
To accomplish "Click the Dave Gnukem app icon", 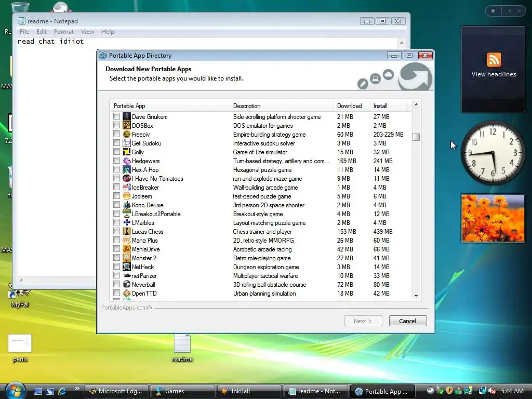I will (127, 117).
